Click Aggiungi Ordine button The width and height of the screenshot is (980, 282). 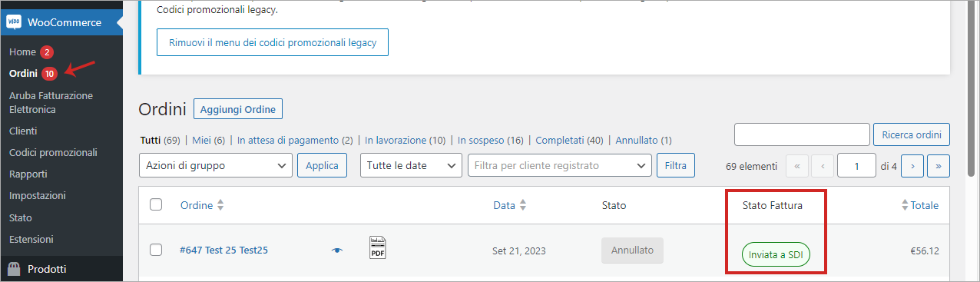[x=238, y=109]
